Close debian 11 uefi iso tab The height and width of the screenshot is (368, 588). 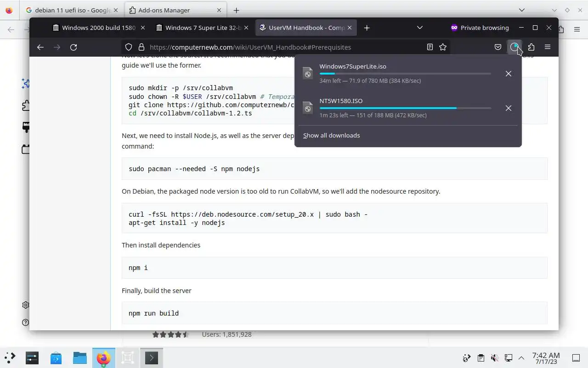pyautogui.click(x=115, y=10)
